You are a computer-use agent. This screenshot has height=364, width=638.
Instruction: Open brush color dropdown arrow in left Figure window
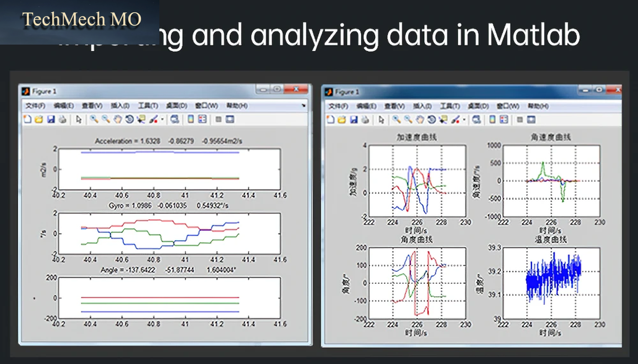(x=162, y=120)
